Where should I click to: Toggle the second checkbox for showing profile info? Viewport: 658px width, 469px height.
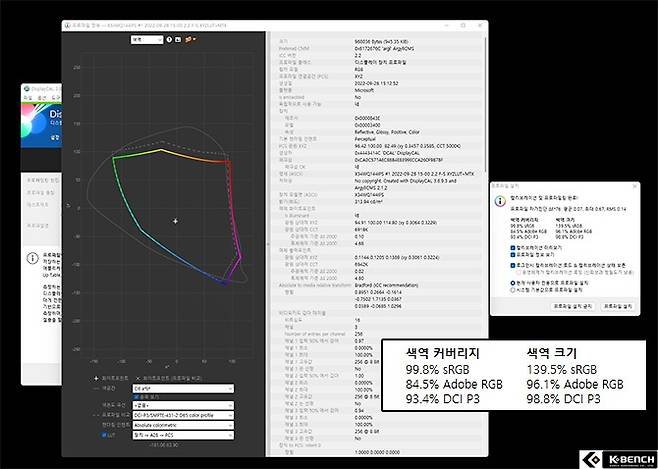coord(513,255)
